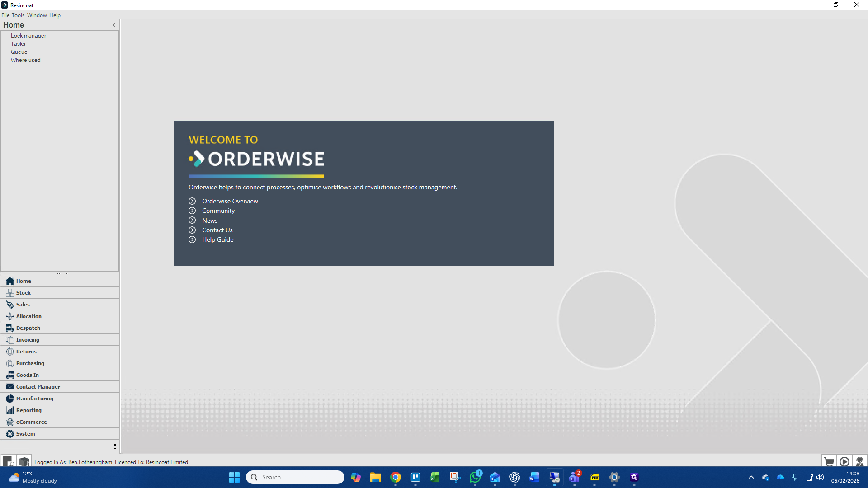Click the play circle status bar icon

click(x=844, y=462)
